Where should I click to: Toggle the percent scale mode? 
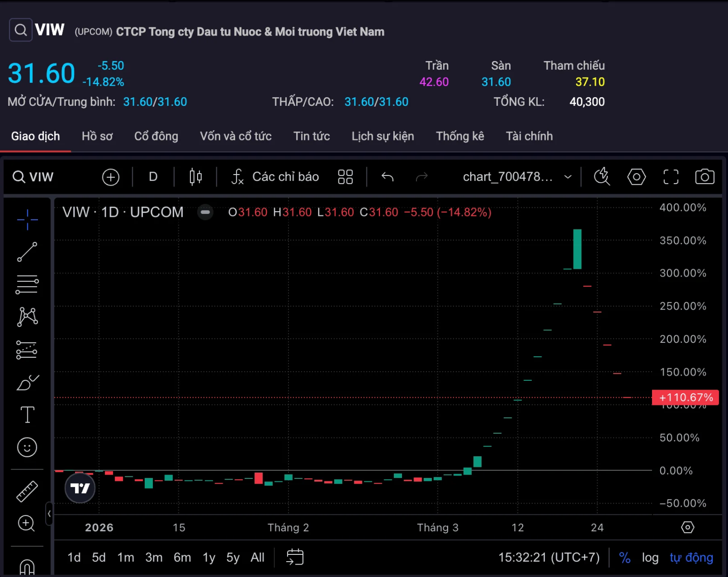625,557
